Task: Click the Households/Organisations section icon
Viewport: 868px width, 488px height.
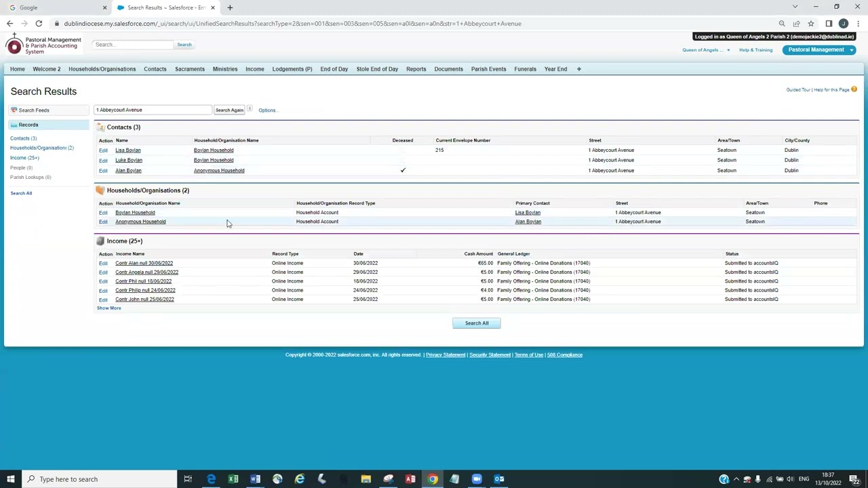Action: 100,190
